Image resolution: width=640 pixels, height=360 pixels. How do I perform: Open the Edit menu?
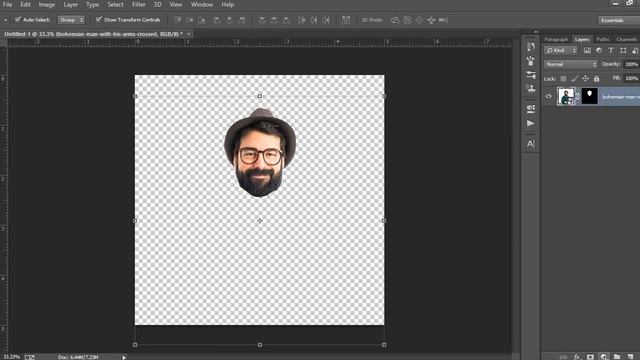(25, 4)
